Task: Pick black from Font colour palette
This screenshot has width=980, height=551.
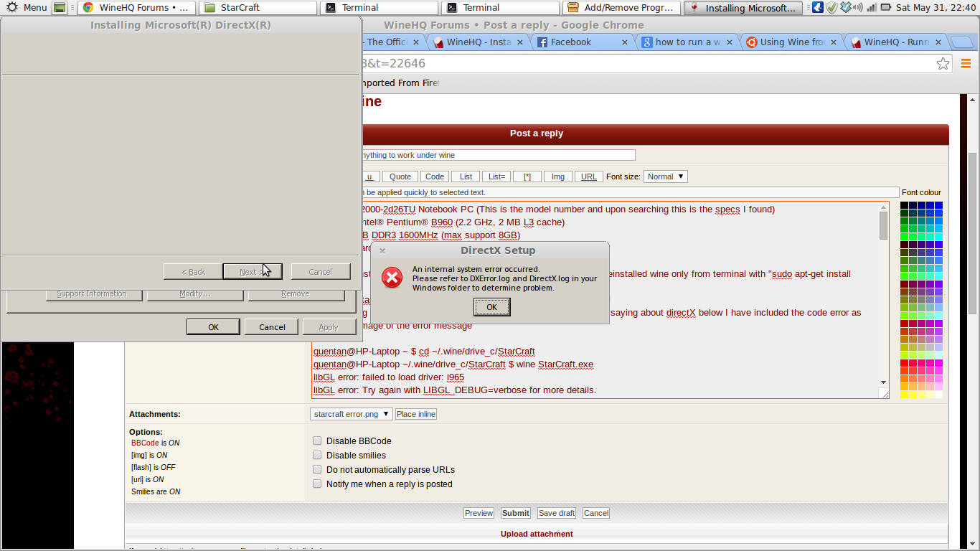Action: (x=905, y=206)
